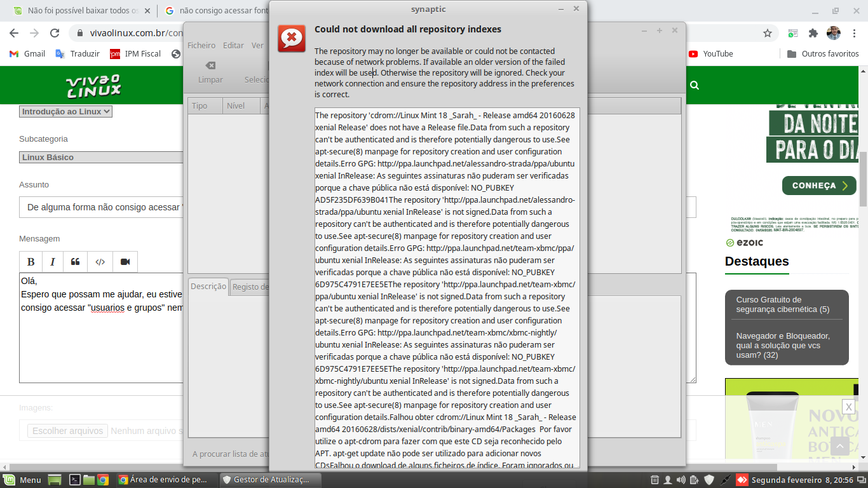Open Traduzir bookmark
The height and width of the screenshot is (488, 868).
[x=78, y=54]
